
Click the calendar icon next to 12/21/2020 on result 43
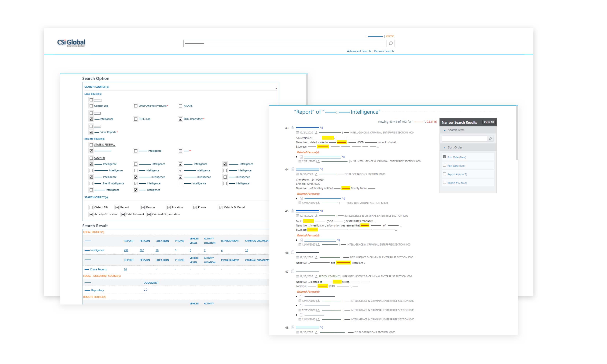298,133
